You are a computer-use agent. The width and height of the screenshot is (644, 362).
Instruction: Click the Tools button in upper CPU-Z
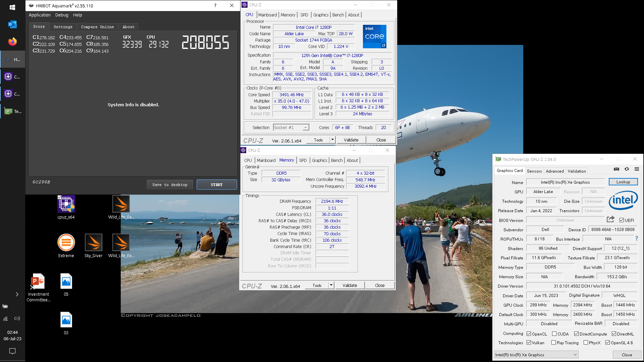coord(318,140)
